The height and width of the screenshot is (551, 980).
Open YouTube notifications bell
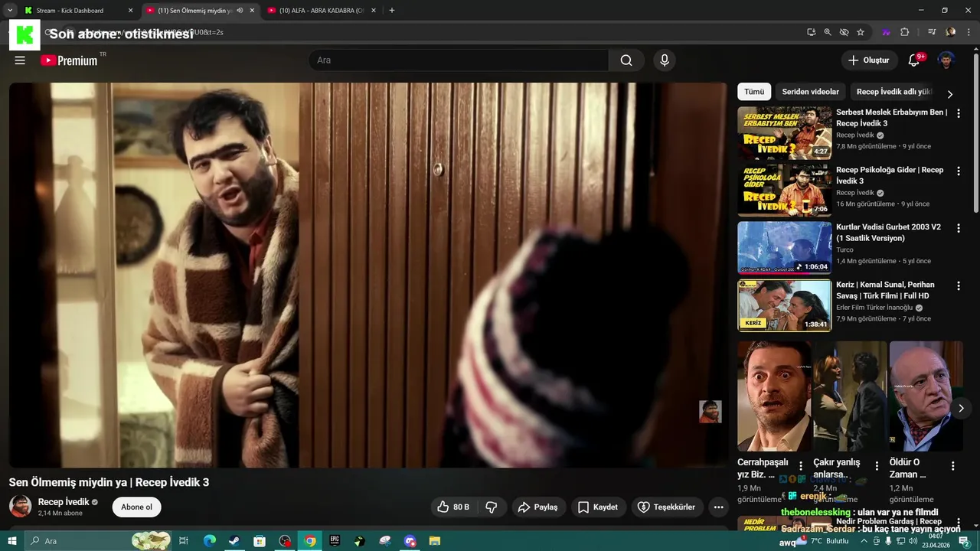click(914, 60)
